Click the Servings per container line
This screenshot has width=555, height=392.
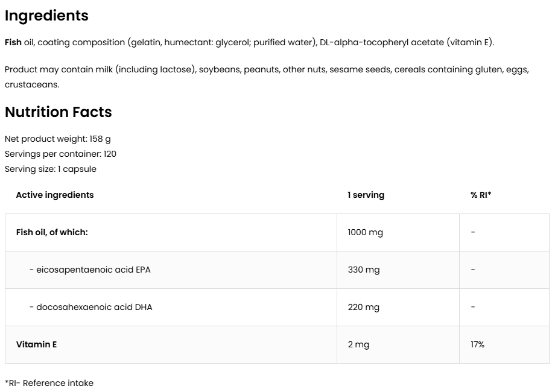[x=60, y=154]
